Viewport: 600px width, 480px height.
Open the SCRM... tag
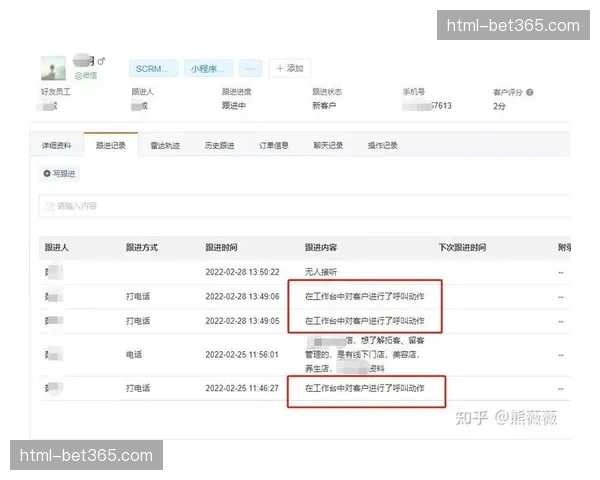tap(153, 69)
